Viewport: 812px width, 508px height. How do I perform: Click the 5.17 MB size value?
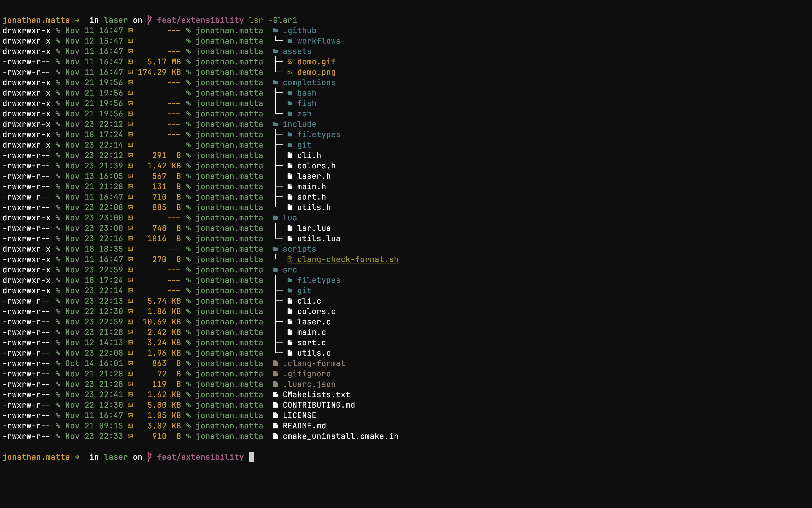[x=164, y=62]
